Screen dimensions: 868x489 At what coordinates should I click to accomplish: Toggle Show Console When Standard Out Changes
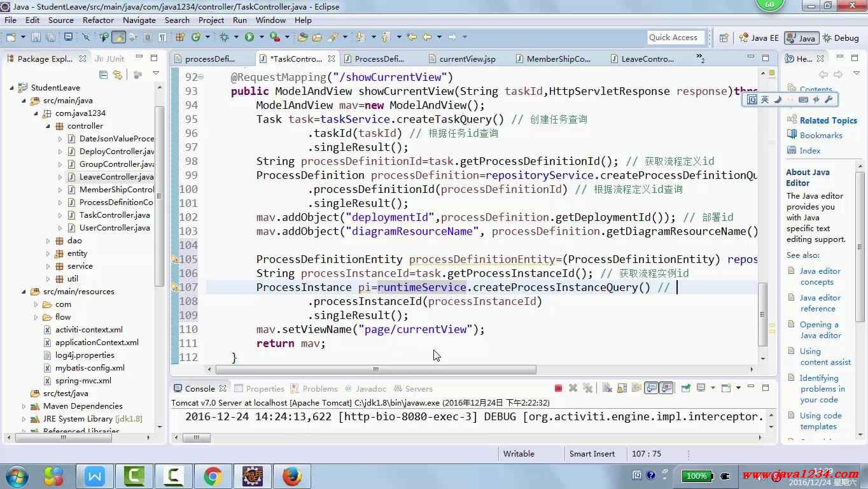pyautogui.click(x=651, y=388)
